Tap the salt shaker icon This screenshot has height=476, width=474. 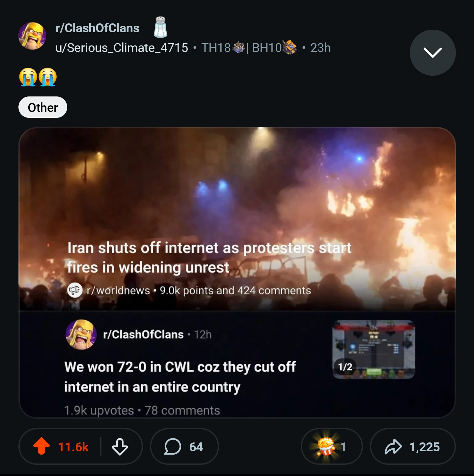click(160, 27)
